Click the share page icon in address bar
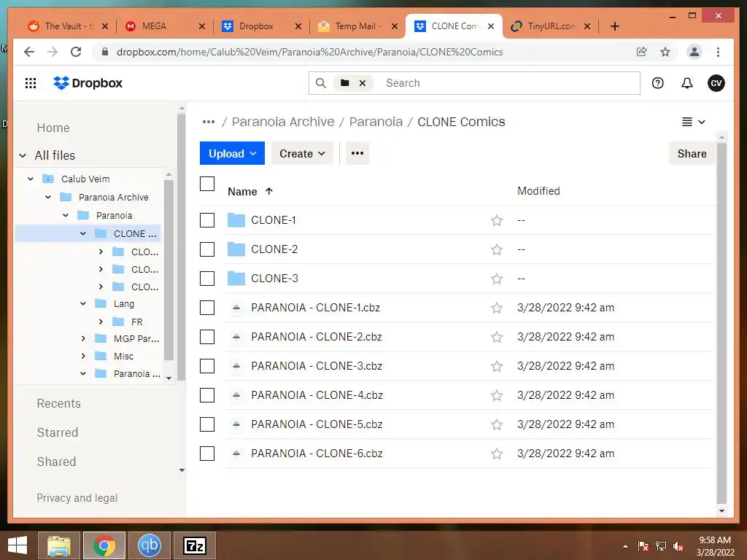 tap(642, 52)
